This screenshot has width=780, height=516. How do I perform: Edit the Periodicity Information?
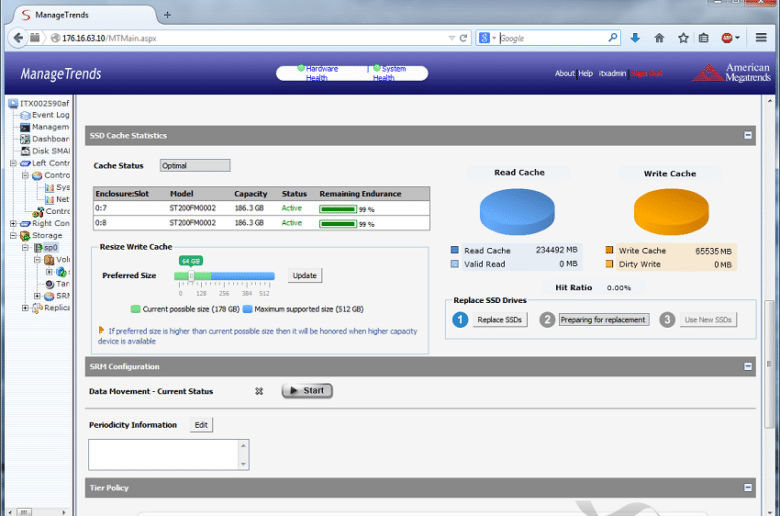(x=201, y=425)
